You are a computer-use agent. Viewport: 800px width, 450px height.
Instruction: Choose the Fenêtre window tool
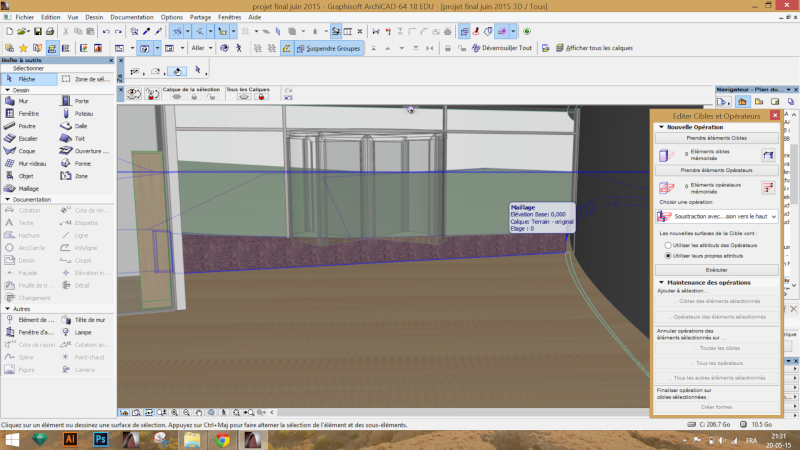[x=29, y=113]
